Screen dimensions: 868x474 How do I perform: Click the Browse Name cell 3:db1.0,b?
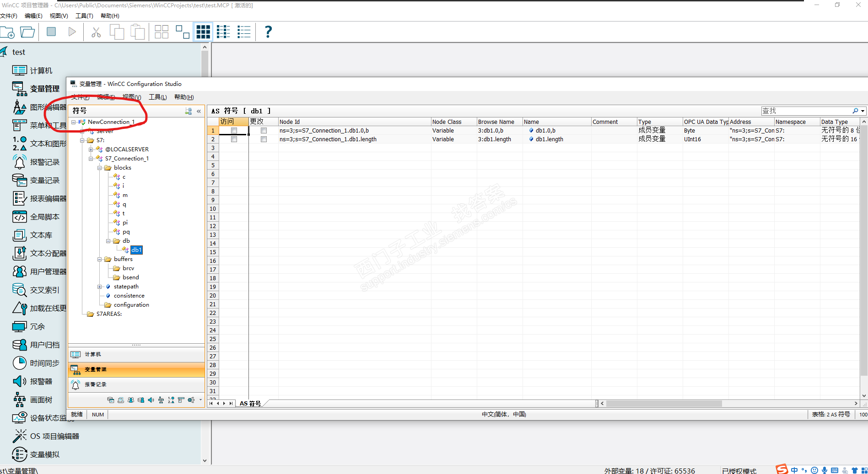pos(500,131)
